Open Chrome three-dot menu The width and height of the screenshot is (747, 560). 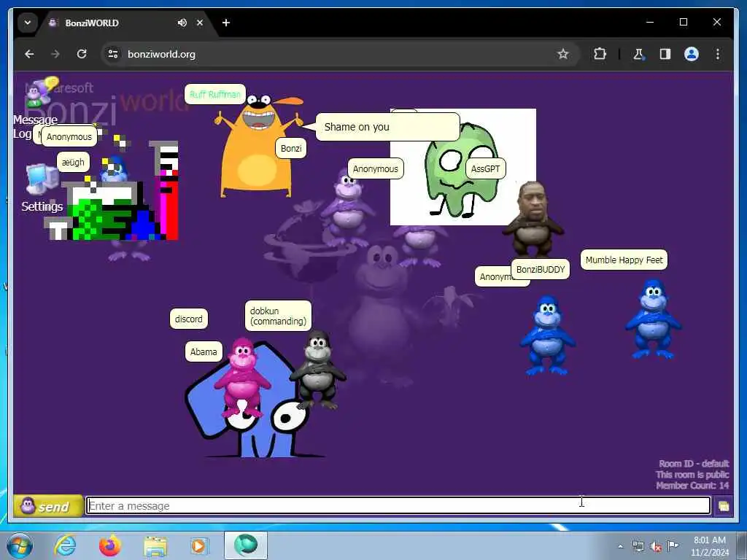tap(718, 54)
